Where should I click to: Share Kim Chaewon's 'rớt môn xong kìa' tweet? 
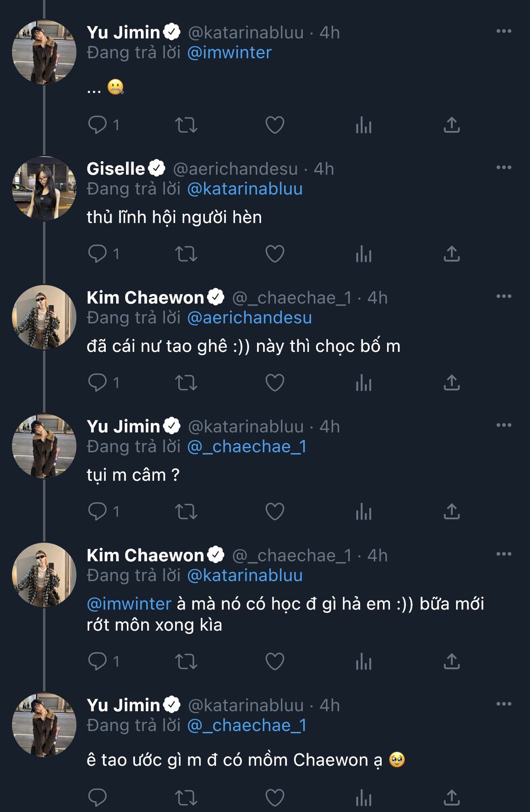[451, 661]
